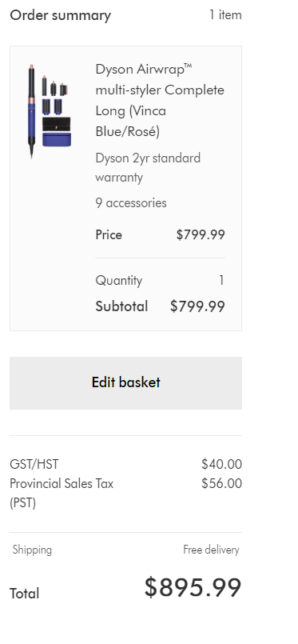The height and width of the screenshot is (644, 298).
Task: Click the GST/HST tax label
Action: (x=34, y=465)
